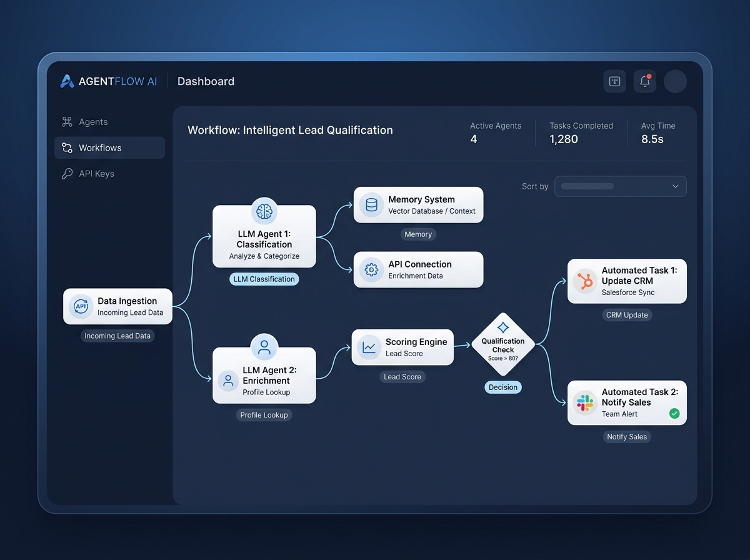Click the Incoming Lead Data tag
Viewport: 750px width, 560px height.
[117, 336]
